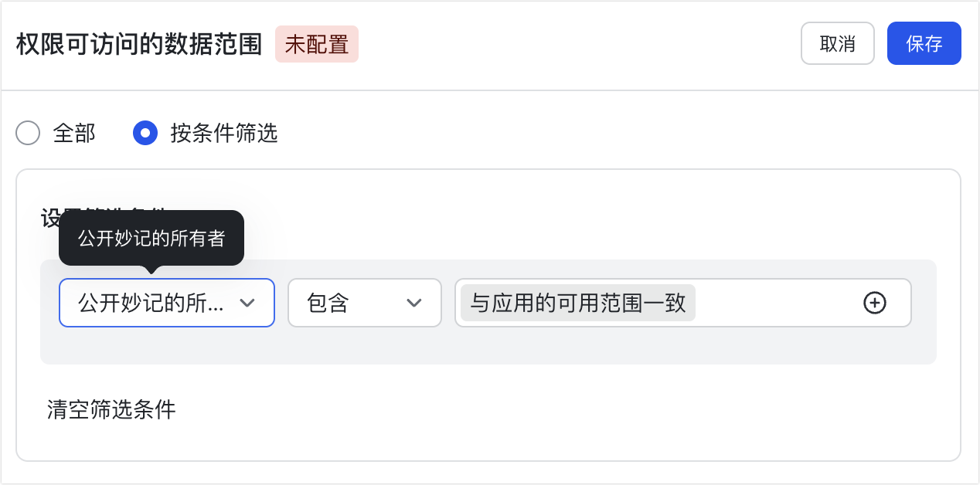Select the 按条件筛选 radio button
980x485 pixels.
tap(145, 134)
